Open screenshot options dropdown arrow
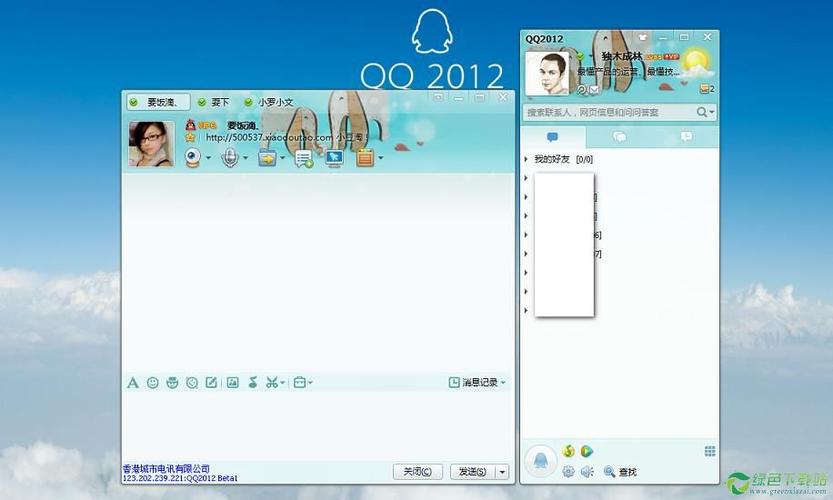The width and height of the screenshot is (833, 500). pyautogui.click(x=283, y=383)
